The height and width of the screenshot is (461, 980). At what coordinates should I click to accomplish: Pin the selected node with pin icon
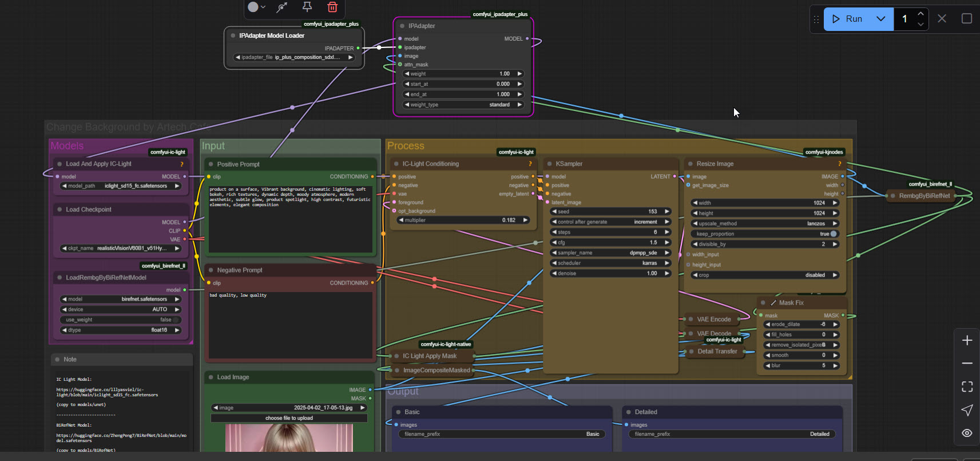click(x=307, y=7)
